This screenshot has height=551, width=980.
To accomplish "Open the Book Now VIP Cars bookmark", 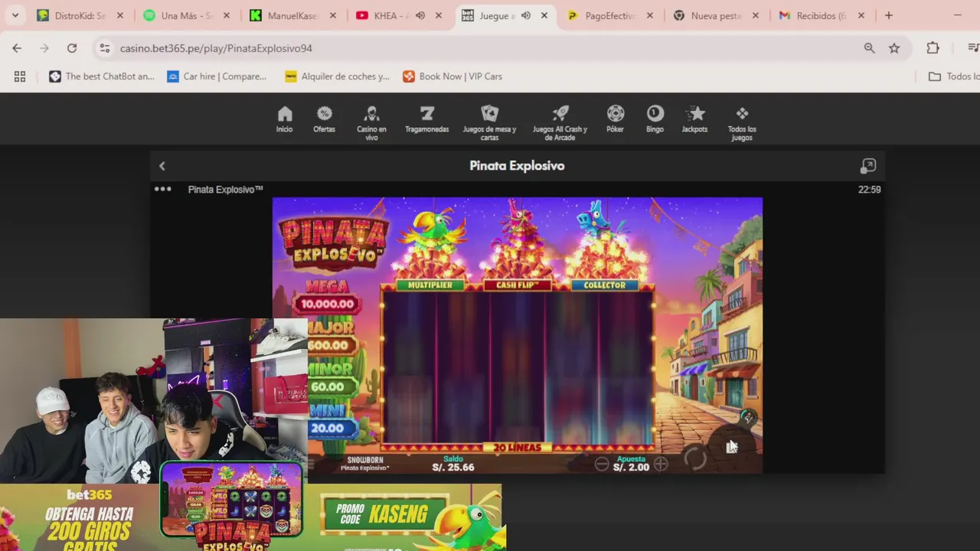I will point(452,77).
